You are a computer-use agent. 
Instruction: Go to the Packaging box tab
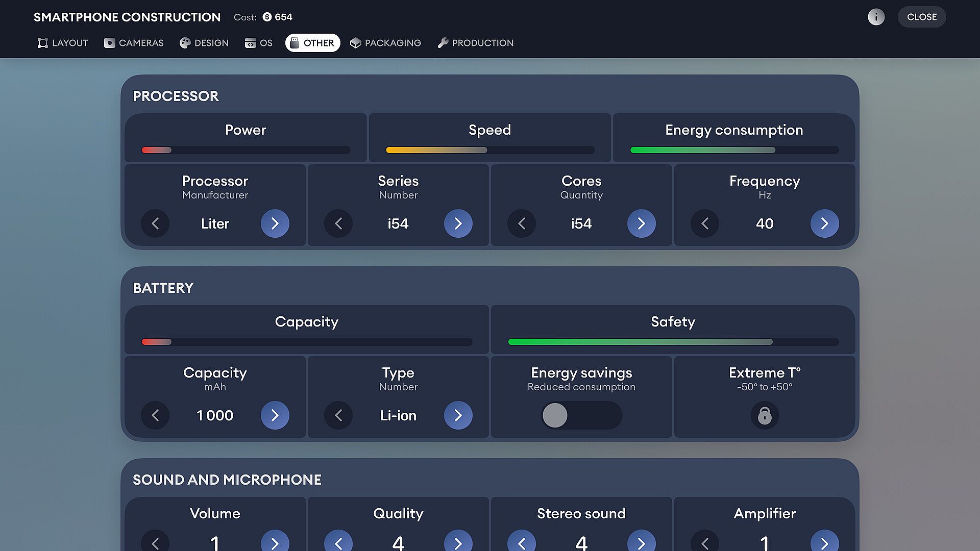385,43
